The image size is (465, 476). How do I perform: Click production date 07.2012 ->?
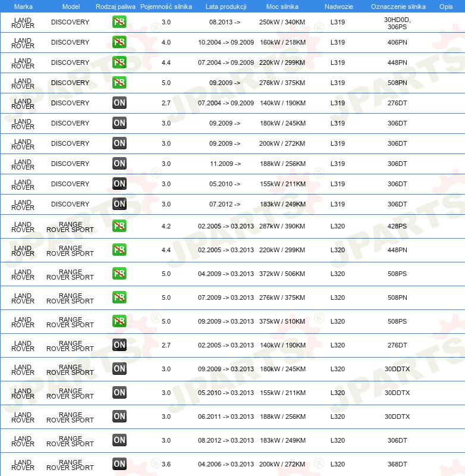tap(225, 204)
